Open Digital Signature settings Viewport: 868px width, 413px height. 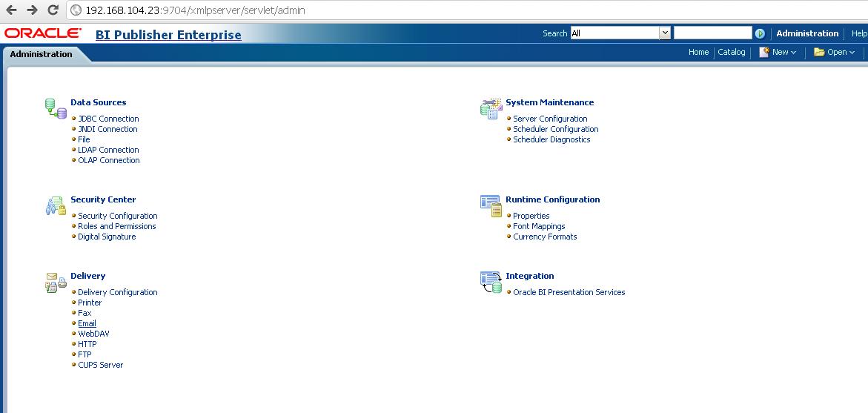(107, 237)
